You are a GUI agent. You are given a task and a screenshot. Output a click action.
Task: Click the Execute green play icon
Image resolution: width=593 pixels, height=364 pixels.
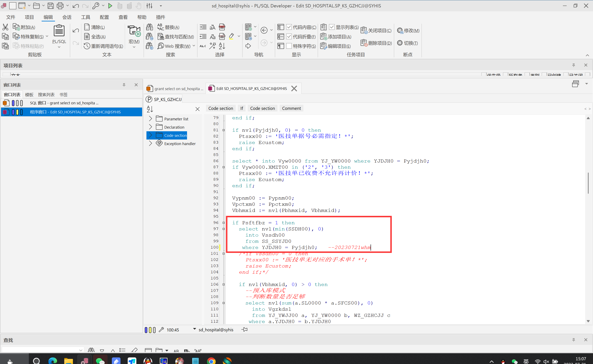[x=110, y=6]
